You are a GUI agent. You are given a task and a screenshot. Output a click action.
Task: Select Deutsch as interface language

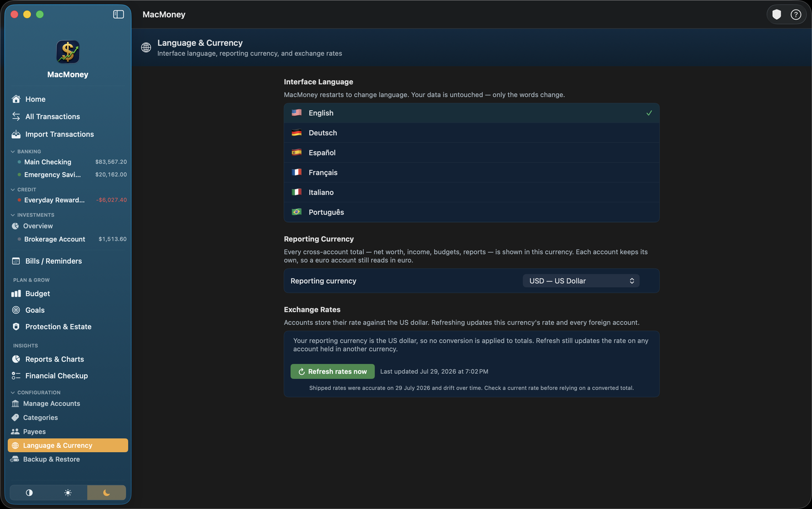click(472, 133)
